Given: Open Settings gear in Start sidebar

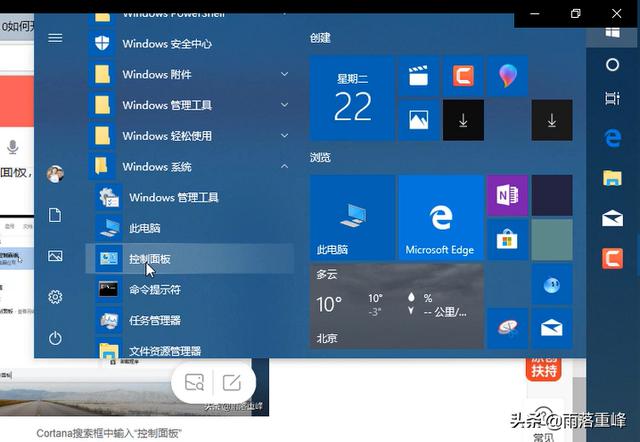Looking at the screenshot, I should click(x=55, y=297).
